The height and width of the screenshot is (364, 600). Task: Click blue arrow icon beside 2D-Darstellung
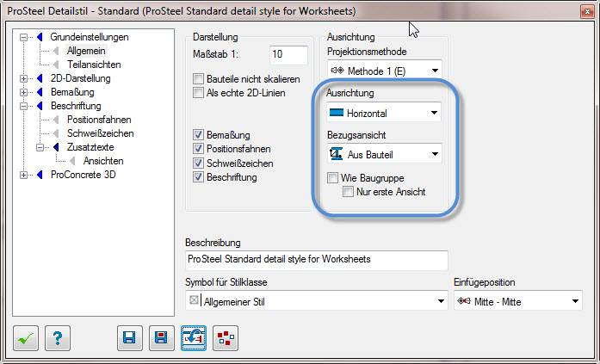pyautogui.click(x=40, y=78)
